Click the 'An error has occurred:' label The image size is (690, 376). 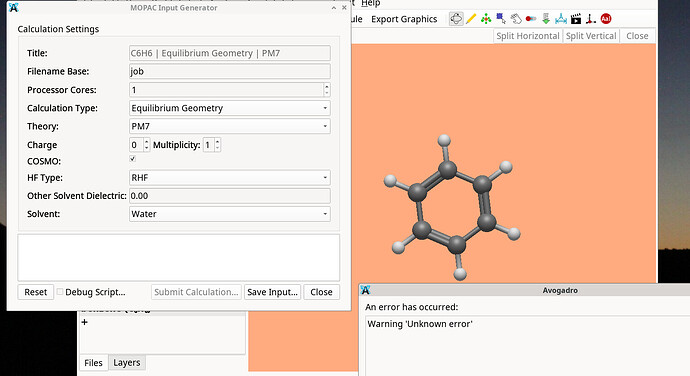coord(411,307)
